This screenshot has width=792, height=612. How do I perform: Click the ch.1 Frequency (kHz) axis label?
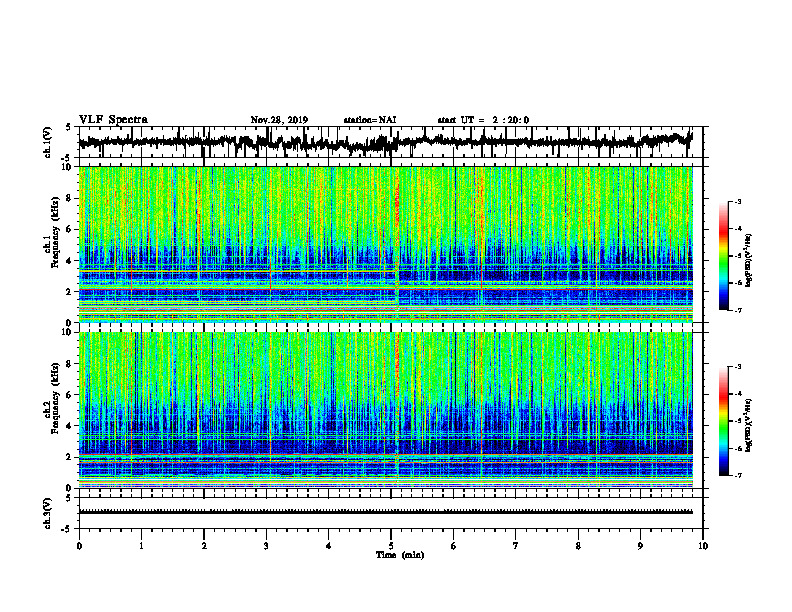(52, 231)
